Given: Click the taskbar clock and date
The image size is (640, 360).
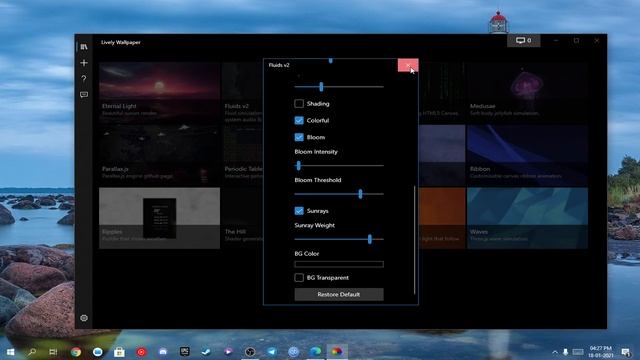Looking at the screenshot, I should (601, 352).
